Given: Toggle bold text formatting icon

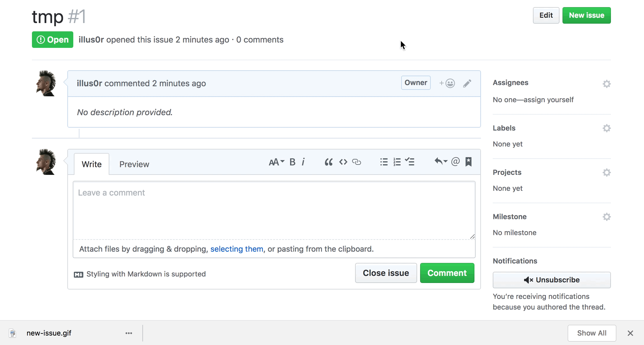Looking at the screenshot, I should point(292,162).
